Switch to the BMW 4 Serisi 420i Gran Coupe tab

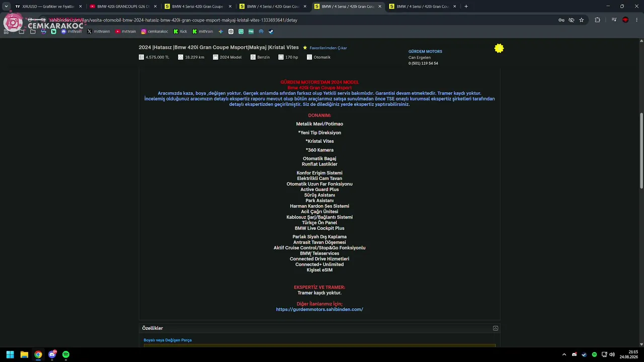[198, 7]
